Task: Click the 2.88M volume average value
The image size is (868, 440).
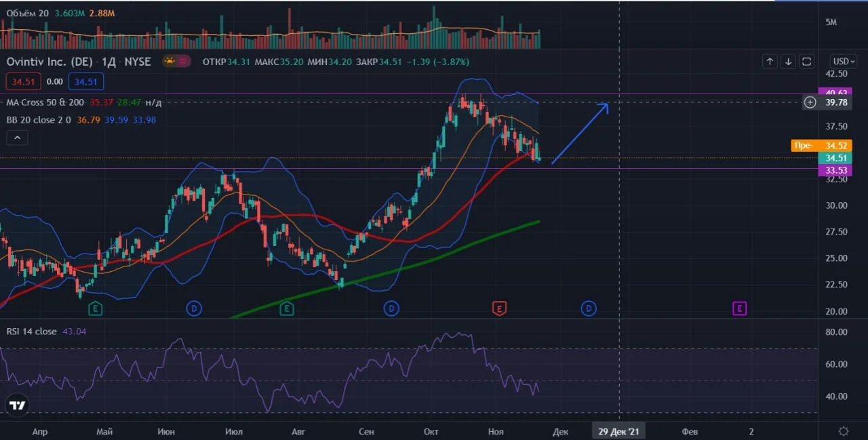Action: [x=102, y=13]
